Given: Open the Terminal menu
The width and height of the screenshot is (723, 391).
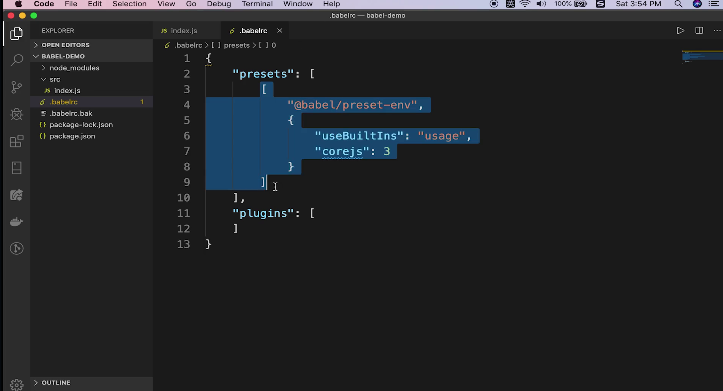Looking at the screenshot, I should [257, 4].
